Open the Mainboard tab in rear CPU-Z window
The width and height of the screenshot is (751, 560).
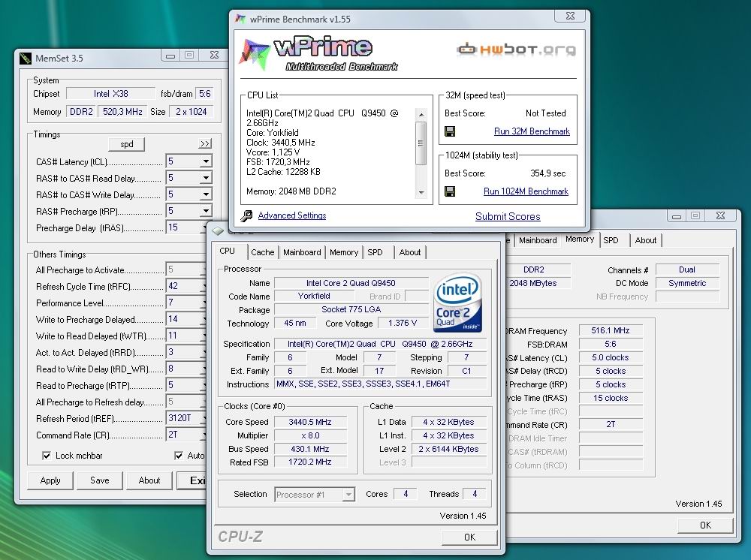(538, 240)
